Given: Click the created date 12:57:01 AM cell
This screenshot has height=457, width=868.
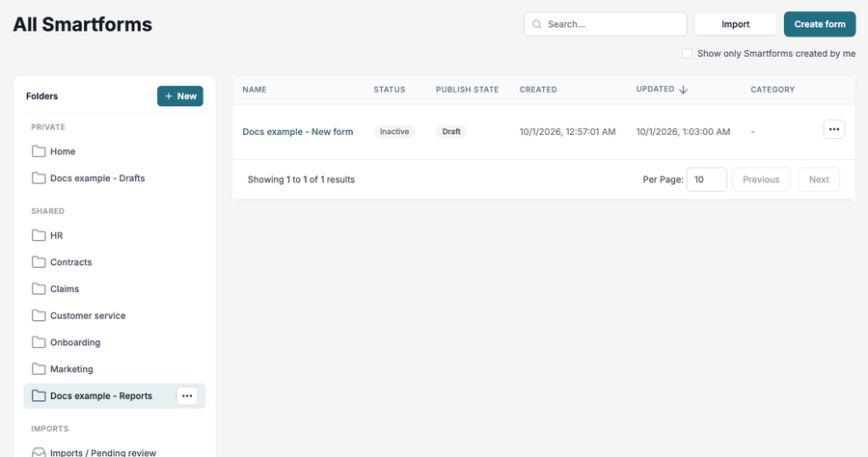Looking at the screenshot, I should point(567,132).
